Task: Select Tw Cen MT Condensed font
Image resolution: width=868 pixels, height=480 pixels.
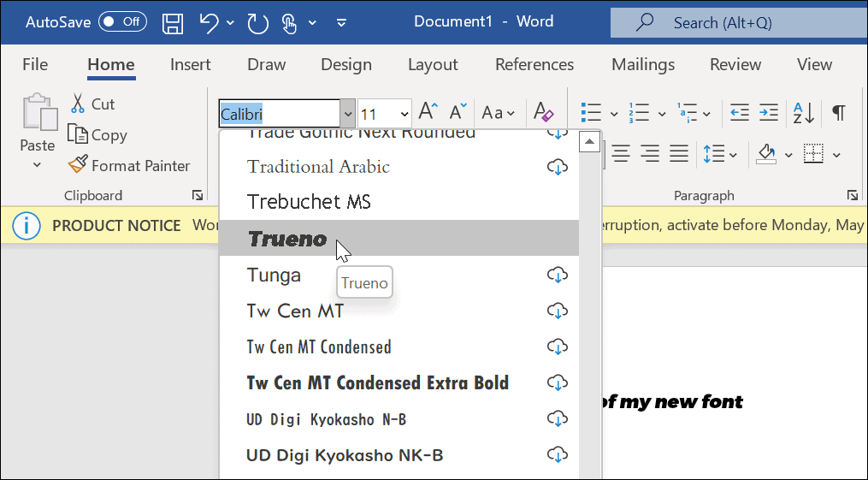Action: coord(399,347)
